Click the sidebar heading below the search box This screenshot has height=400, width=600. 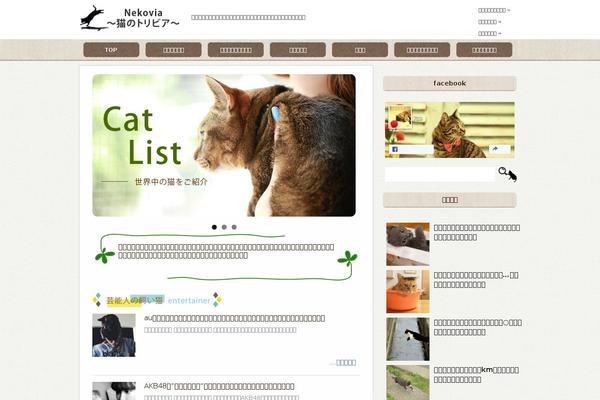click(450, 200)
